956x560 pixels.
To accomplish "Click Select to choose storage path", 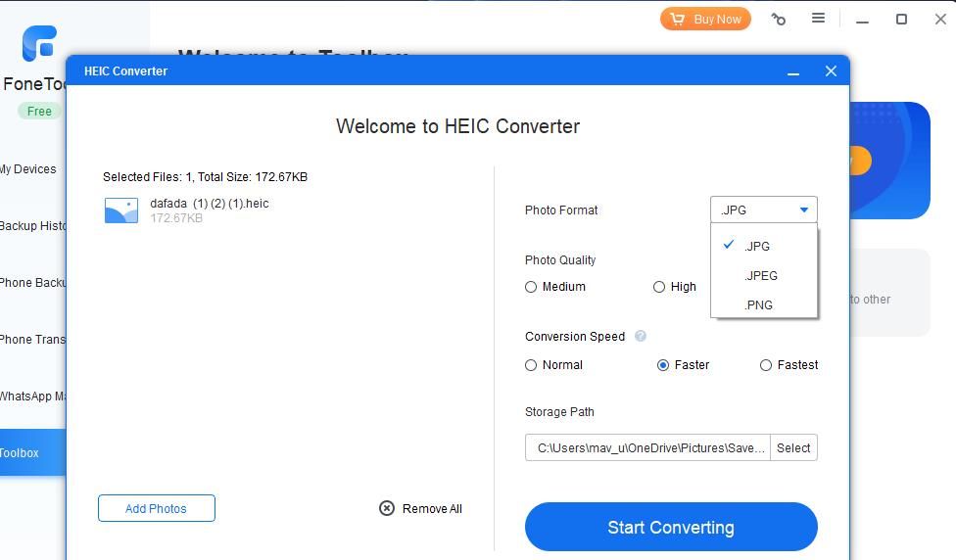I will point(793,447).
